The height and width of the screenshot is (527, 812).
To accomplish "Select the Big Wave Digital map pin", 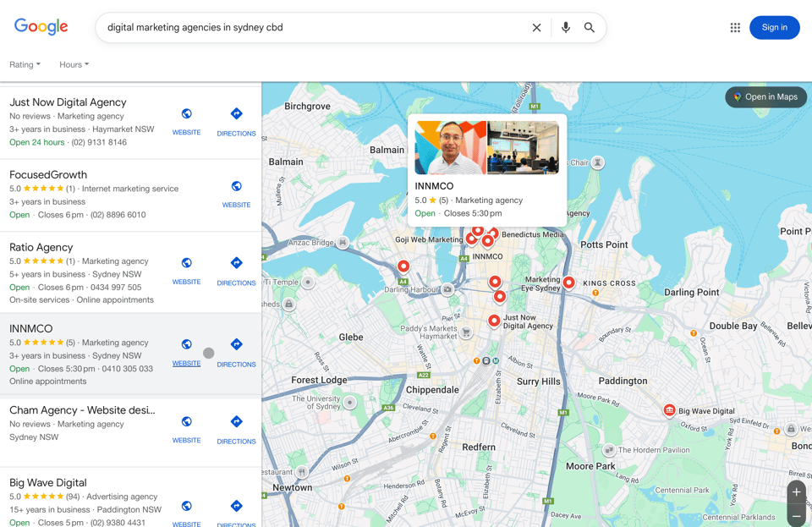I will (x=669, y=410).
